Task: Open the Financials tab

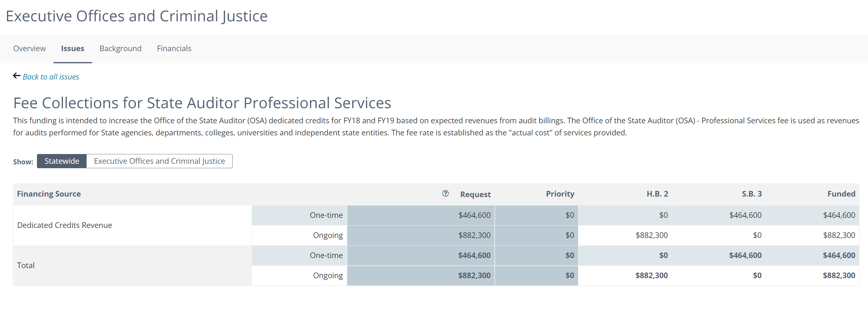Action: (174, 48)
